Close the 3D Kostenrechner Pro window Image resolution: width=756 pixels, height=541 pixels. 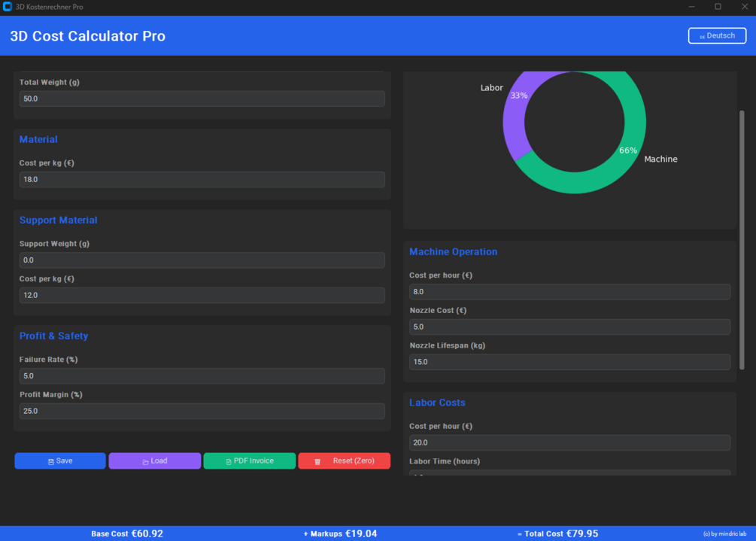[x=745, y=7]
